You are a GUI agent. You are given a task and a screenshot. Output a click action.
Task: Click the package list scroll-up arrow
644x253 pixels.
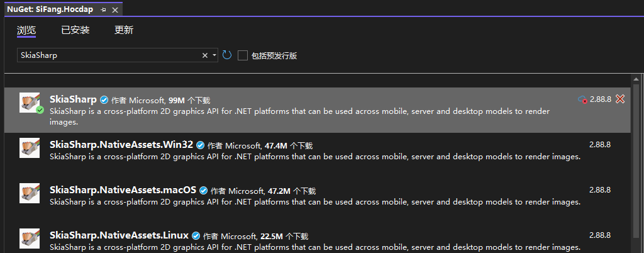(x=636, y=79)
